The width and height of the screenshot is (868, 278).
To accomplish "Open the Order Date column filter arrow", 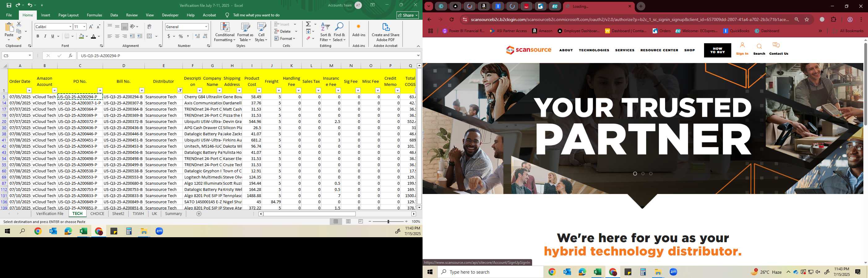I will [x=29, y=90].
